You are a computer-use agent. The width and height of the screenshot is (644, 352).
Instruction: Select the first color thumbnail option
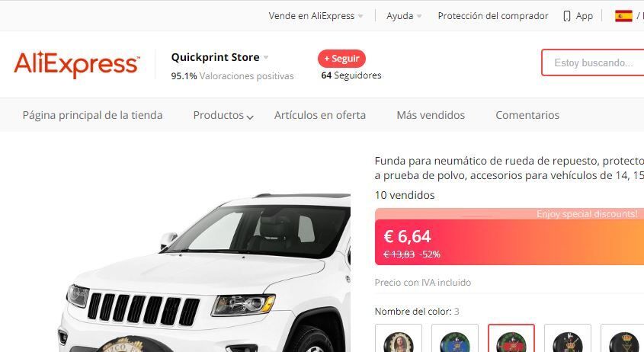[x=399, y=338]
